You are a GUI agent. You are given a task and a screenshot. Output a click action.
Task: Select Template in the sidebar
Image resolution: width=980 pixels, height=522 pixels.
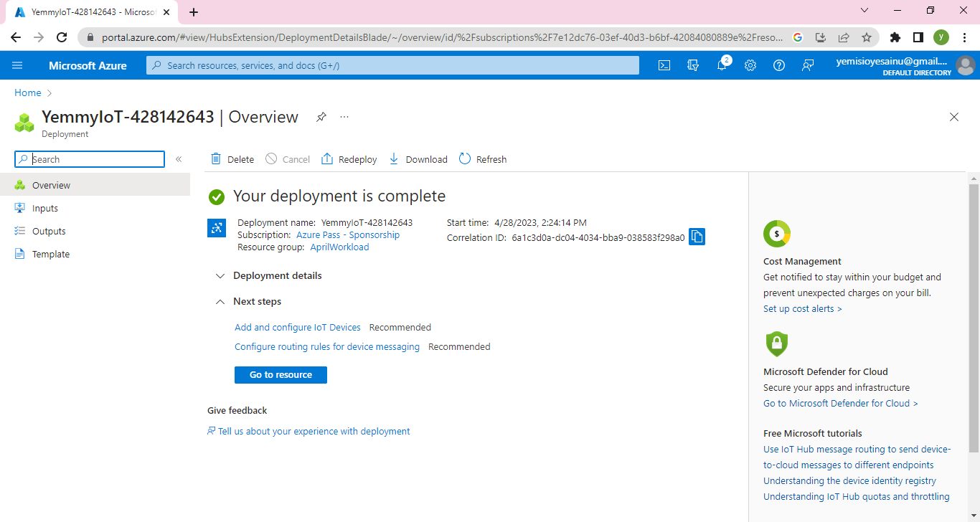click(51, 255)
